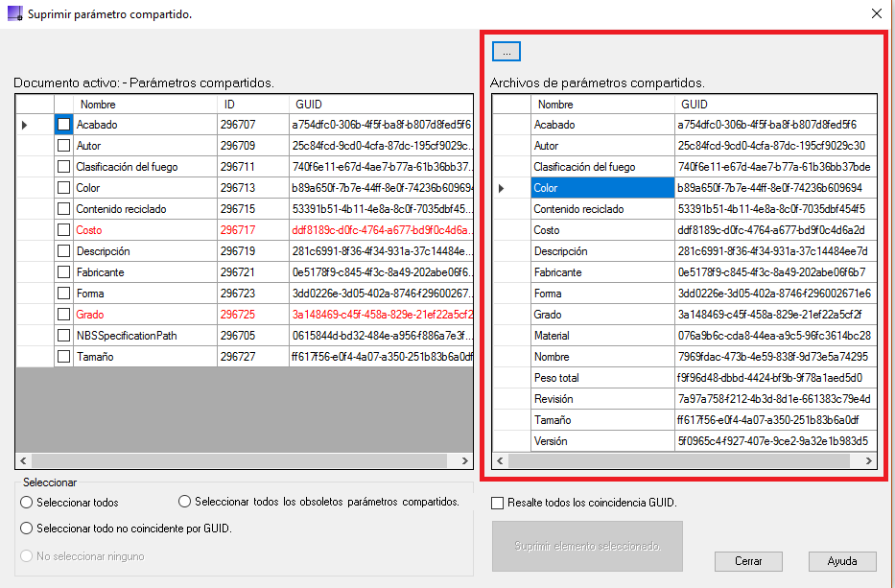Check the Forma parameter checkbox
This screenshot has height=588, width=895.
click(64, 294)
